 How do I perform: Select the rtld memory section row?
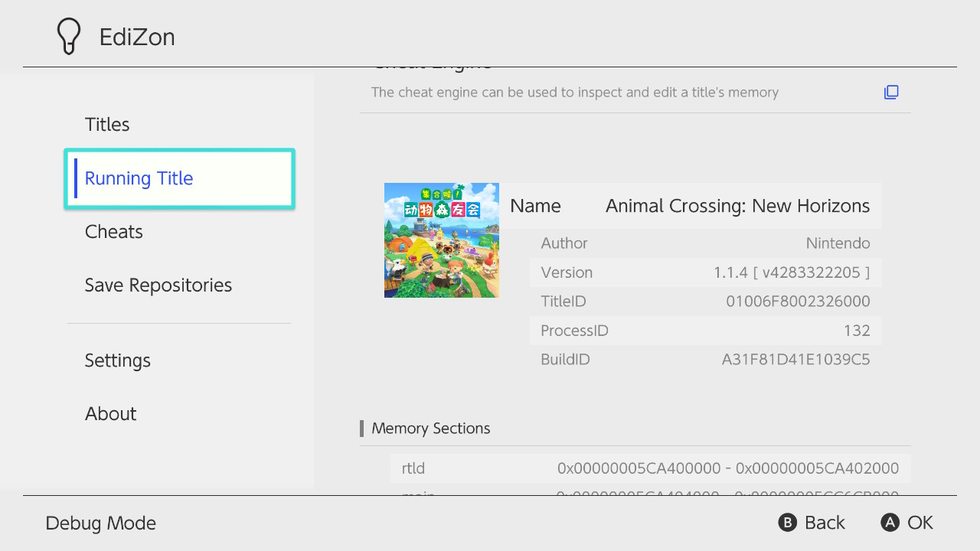[x=650, y=468]
